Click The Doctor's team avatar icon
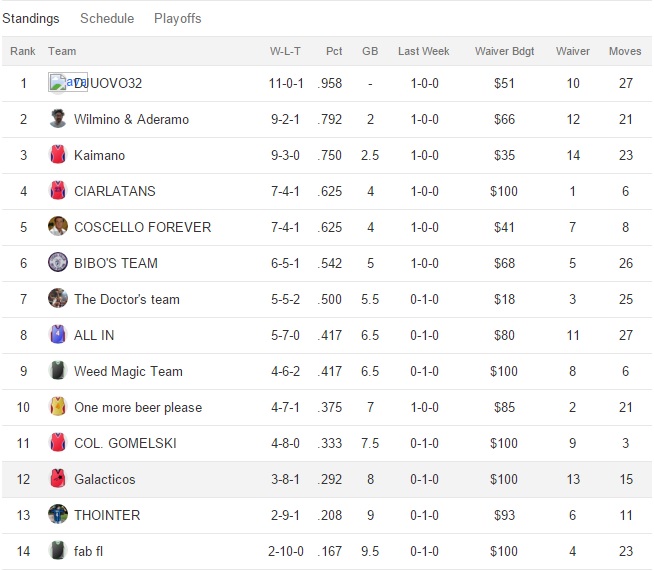The image size is (654, 571). (58, 299)
